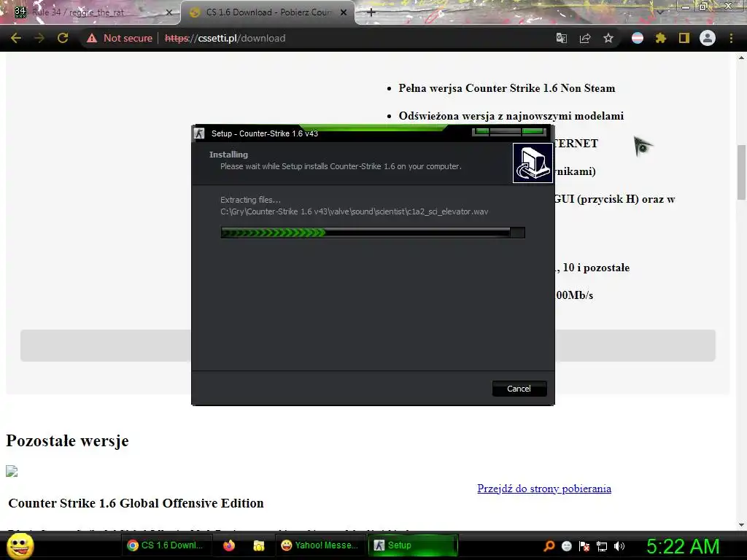Open the smiley face Start button

click(20, 545)
